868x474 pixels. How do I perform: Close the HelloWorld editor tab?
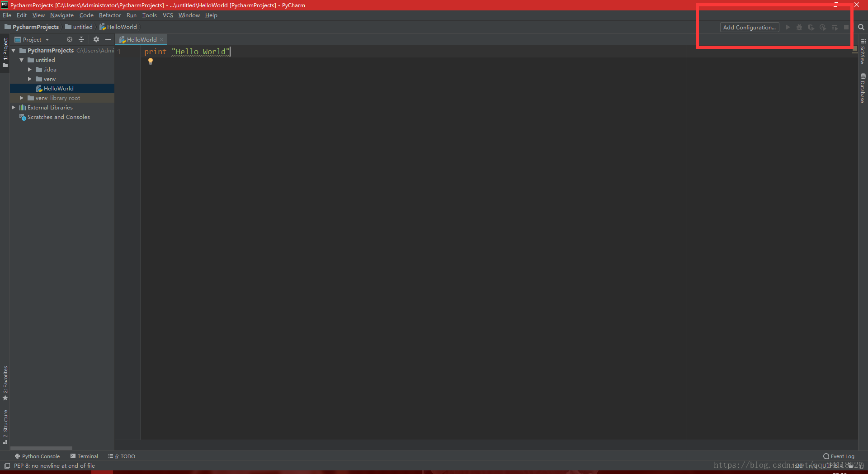click(162, 39)
